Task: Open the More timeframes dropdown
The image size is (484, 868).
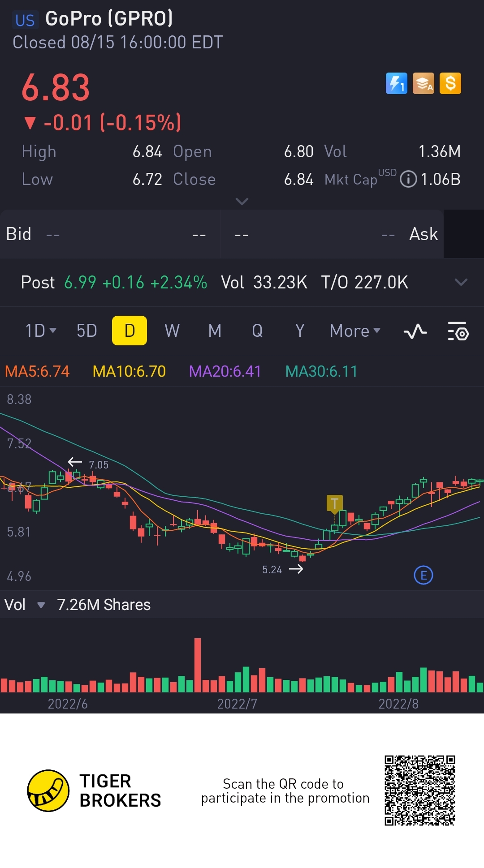Action: tap(355, 331)
